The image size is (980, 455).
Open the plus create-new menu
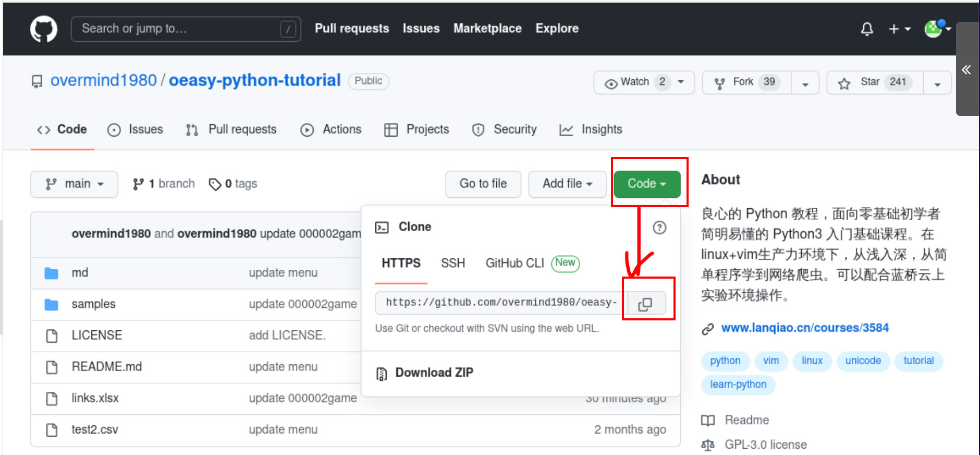pos(900,29)
